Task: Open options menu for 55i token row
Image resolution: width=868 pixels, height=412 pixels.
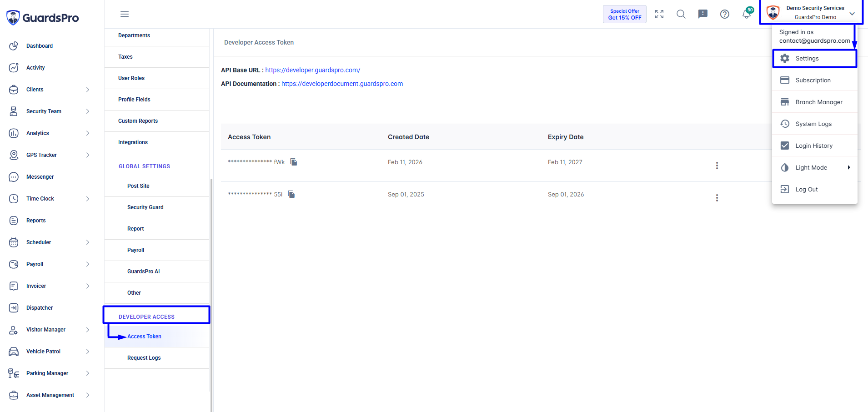Action: coord(717,198)
